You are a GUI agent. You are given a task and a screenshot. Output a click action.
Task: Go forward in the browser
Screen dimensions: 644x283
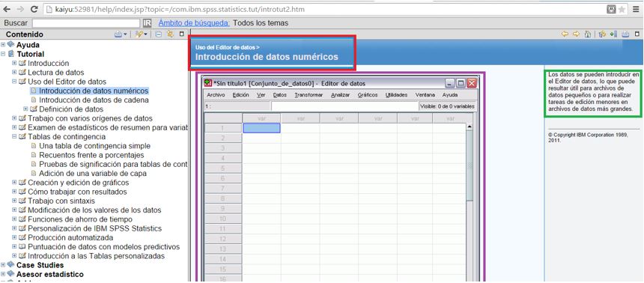pos(20,9)
